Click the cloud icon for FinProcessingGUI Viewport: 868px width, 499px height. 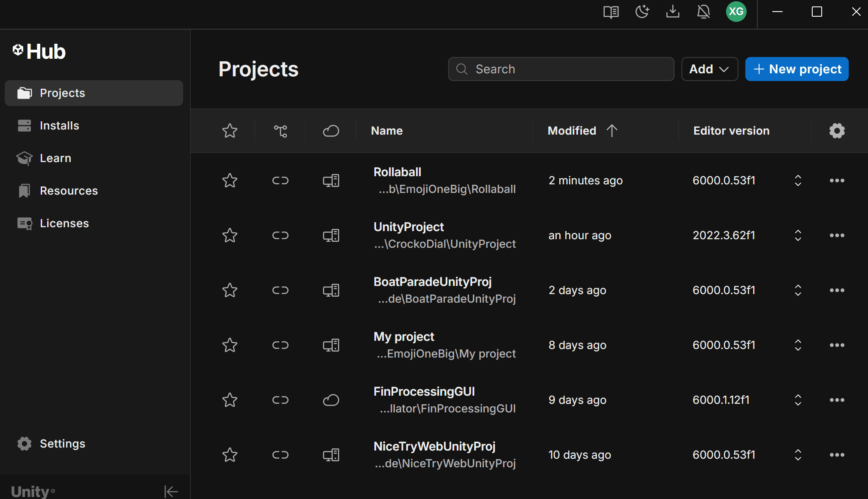click(331, 400)
